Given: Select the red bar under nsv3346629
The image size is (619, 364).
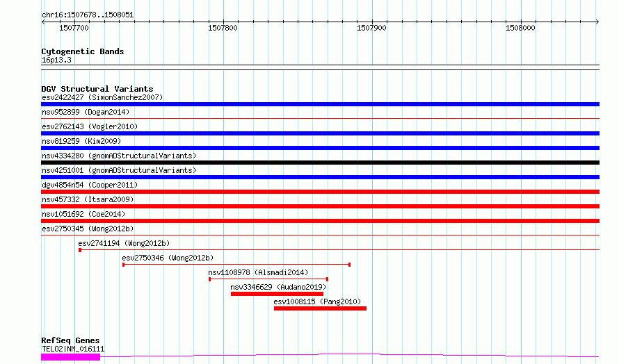Looking at the screenshot, I should pos(277,294).
